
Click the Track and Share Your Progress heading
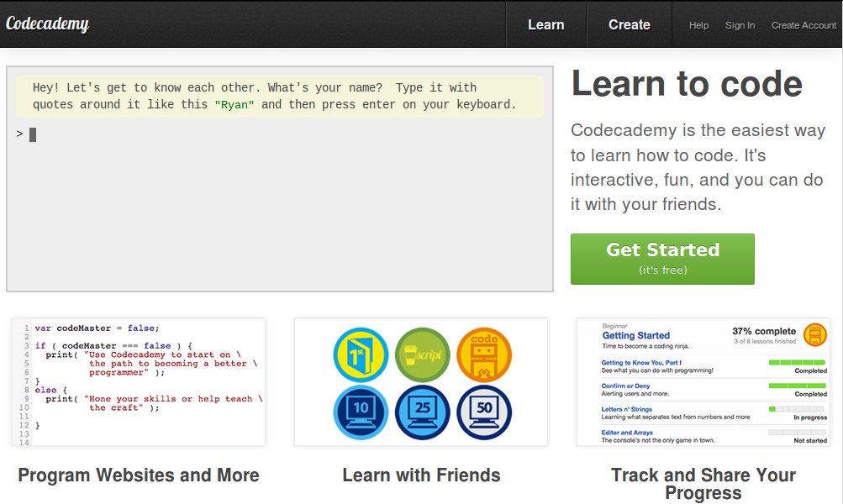point(703,484)
